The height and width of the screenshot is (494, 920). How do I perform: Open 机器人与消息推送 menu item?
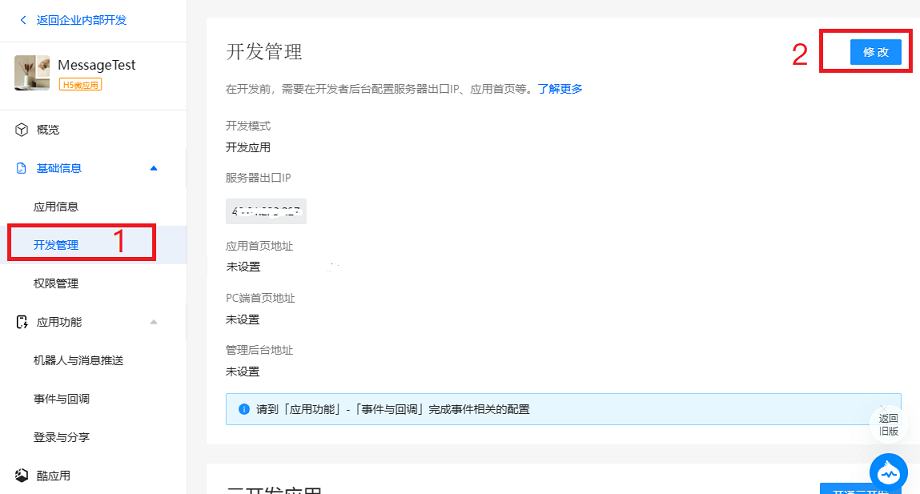tap(78, 360)
